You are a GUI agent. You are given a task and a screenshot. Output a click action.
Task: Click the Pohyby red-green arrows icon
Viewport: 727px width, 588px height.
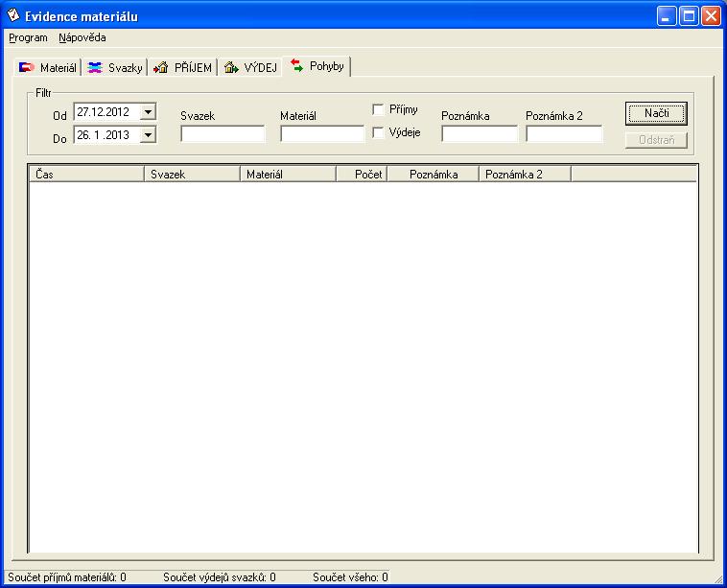pyautogui.click(x=296, y=66)
